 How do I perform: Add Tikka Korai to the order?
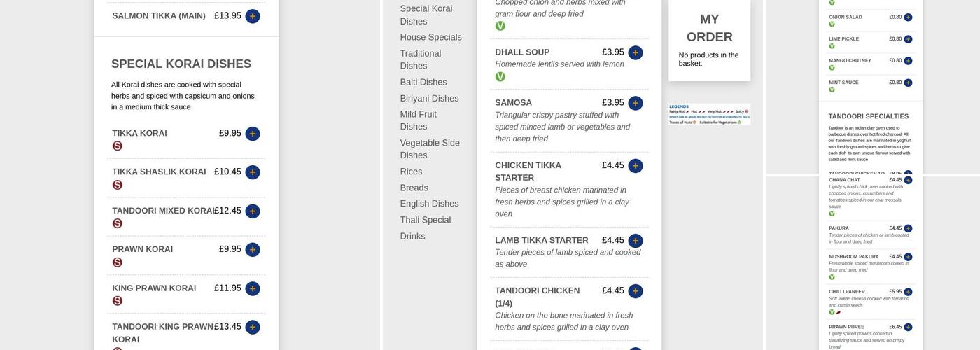tap(253, 134)
